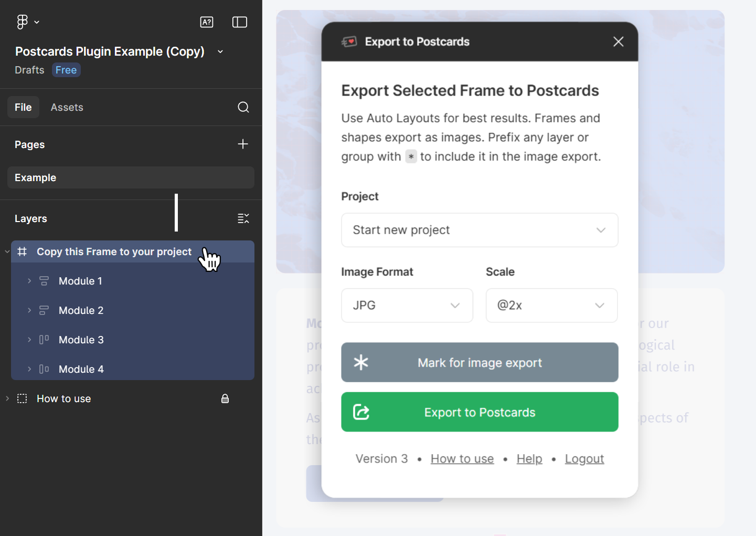
Task: Open the How to use link
Action: coord(462,459)
